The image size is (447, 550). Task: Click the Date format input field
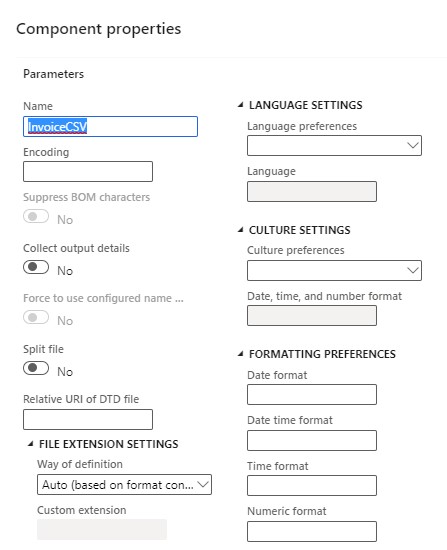tap(312, 395)
